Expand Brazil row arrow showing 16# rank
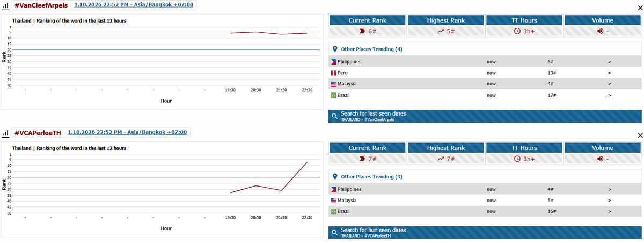Image resolution: width=644 pixels, height=243 pixels. pyautogui.click(x=610, y=211)
